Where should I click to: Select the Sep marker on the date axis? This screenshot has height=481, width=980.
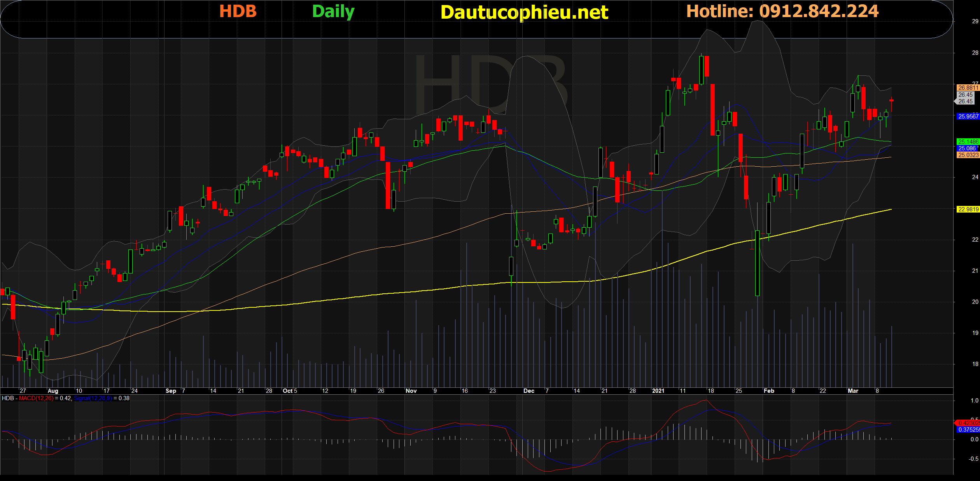[171, 391]
